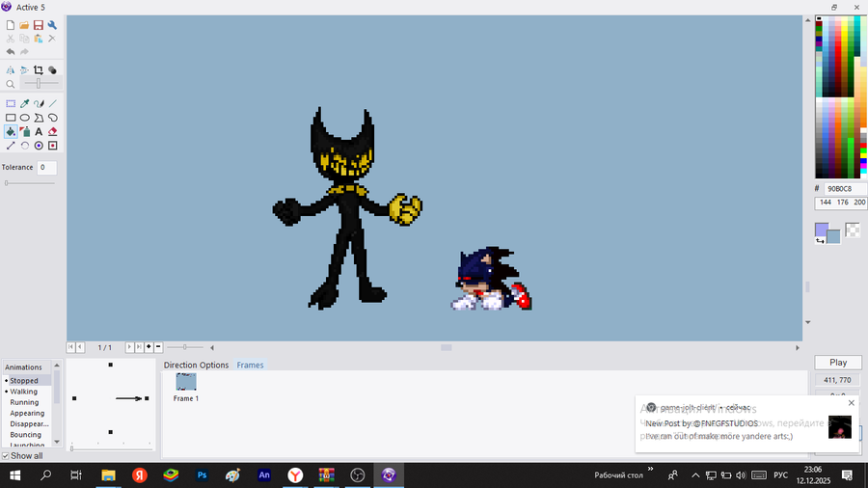Select the Stopped animation
The height and width of the screenshot is (488, 868).
click(24, 381)
